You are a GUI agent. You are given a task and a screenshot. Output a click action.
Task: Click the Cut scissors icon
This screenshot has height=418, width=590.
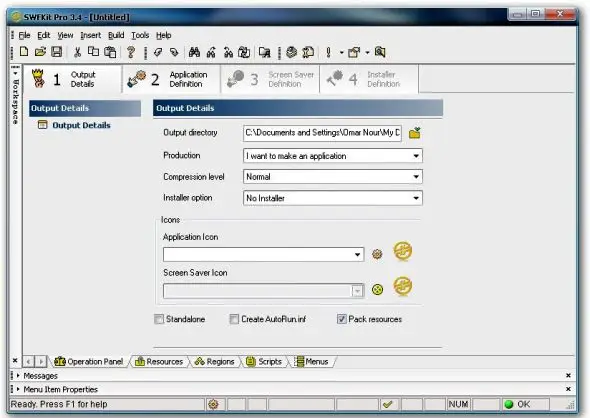pyautogui.click(x=78, y=52)
